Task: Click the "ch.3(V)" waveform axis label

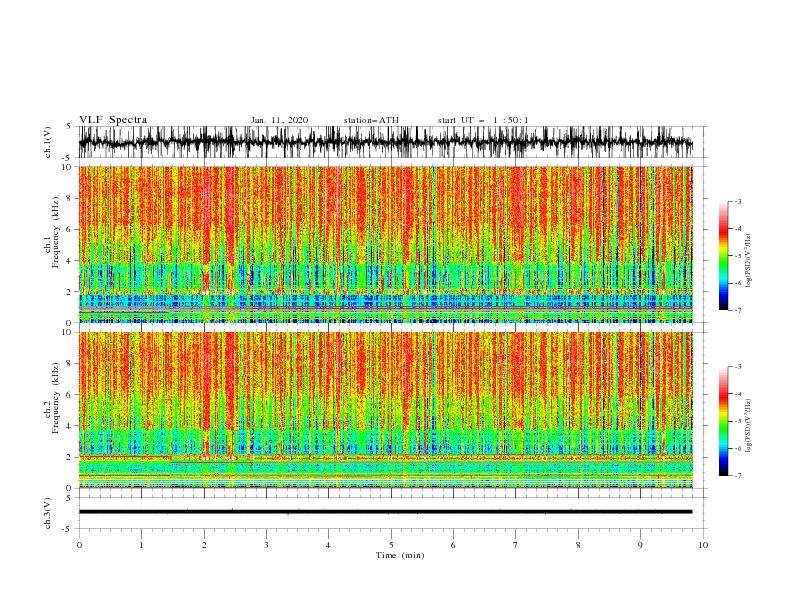Action: [48, 513]
